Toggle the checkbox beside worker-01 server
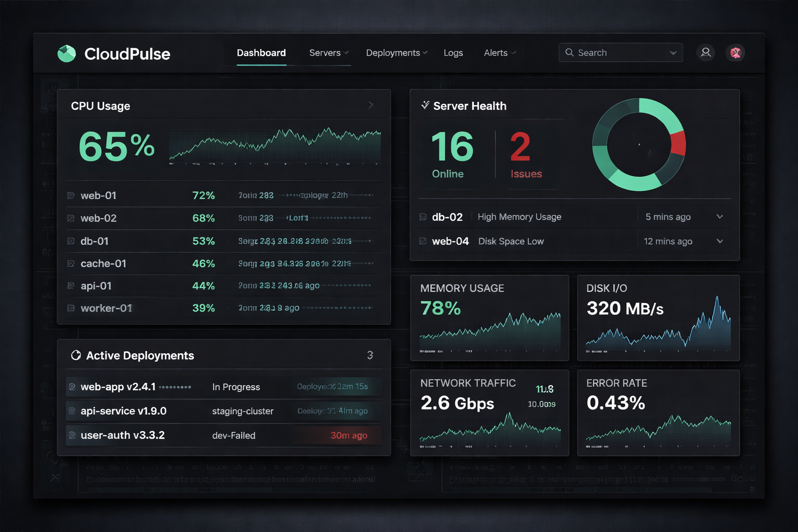Image resolution: width=798 pixels, height=532 pixels. [x=71, y=309]
